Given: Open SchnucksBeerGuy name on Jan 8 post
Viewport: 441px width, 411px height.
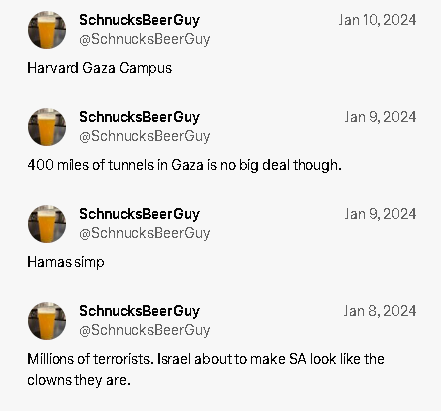Looking at the screenshot, I should pyautogui.click(x=139, y=311).
